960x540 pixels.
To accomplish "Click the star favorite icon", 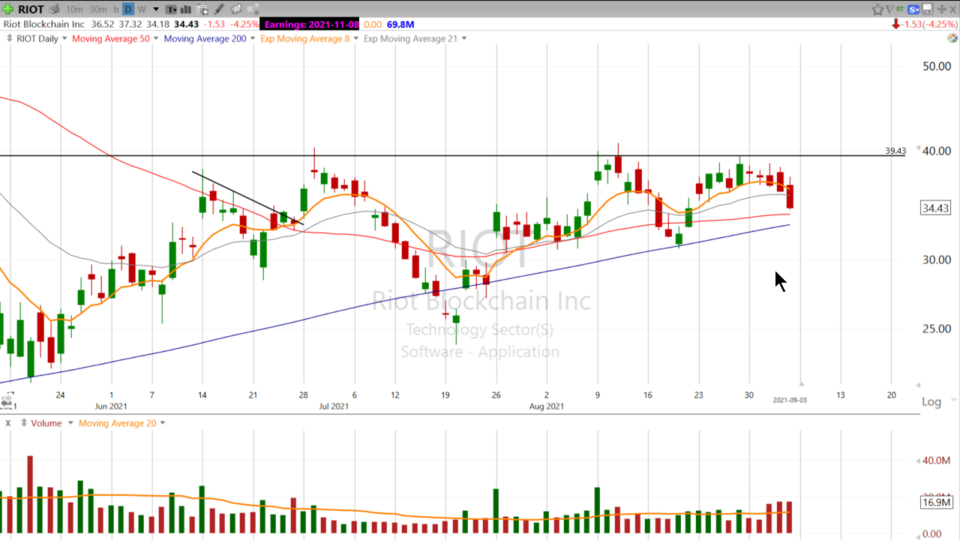I will click(x=877, y=9).
